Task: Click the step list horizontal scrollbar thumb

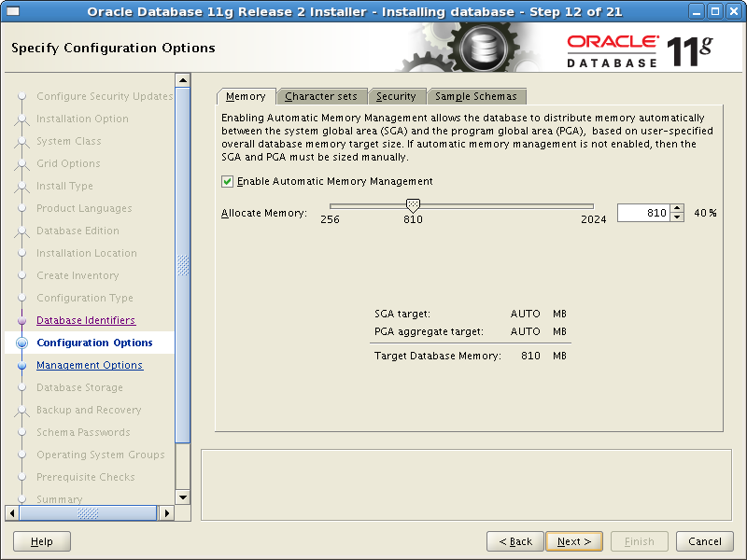Action: coord(88,513)
